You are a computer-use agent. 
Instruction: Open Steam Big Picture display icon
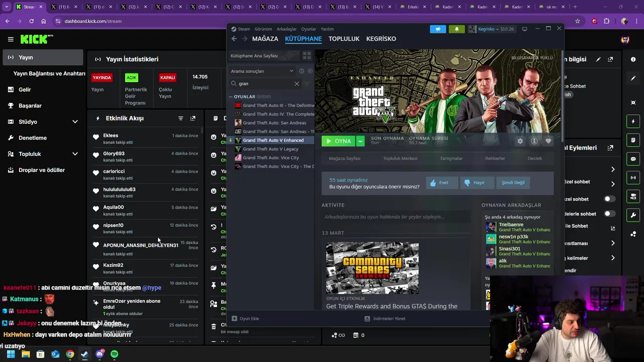(524, 29)
